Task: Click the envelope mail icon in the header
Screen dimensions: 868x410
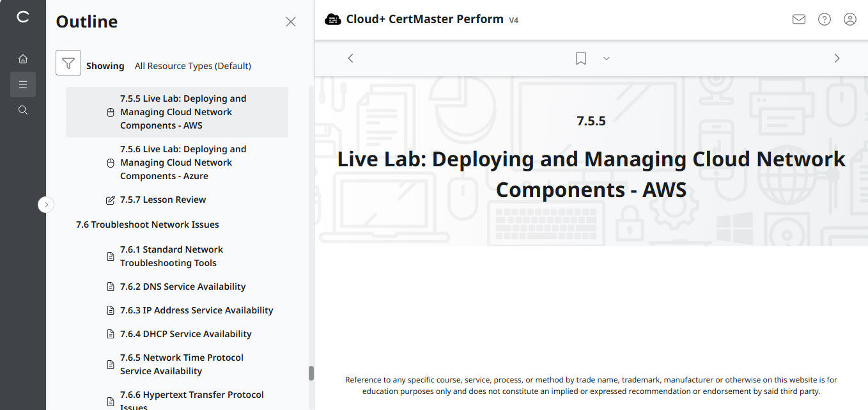Action: point(798,19)
